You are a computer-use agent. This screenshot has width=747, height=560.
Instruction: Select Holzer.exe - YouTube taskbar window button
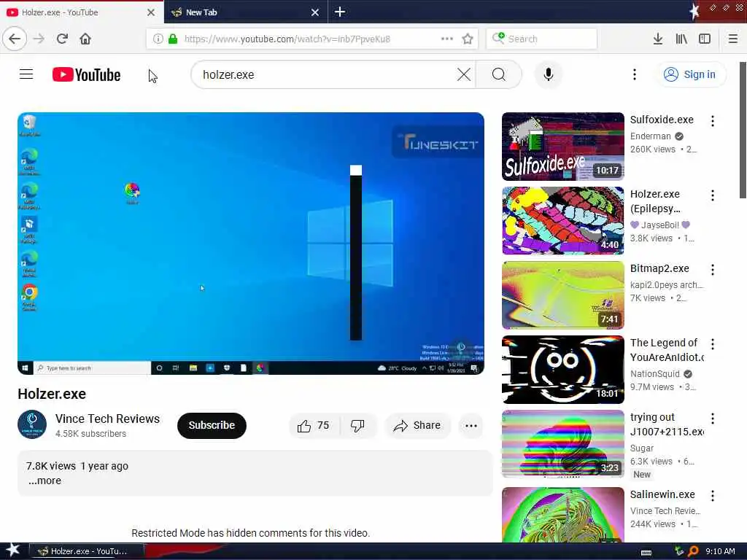coord(87,551)
